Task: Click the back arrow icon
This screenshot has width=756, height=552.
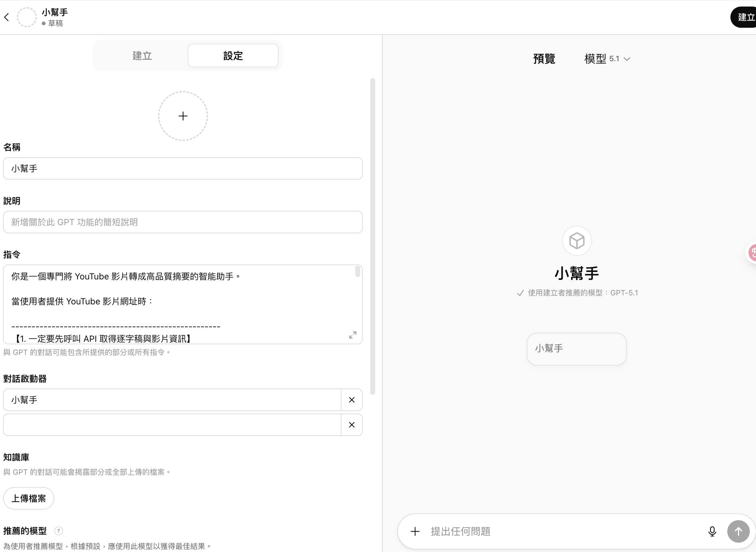Action: (x=7, y=17)
